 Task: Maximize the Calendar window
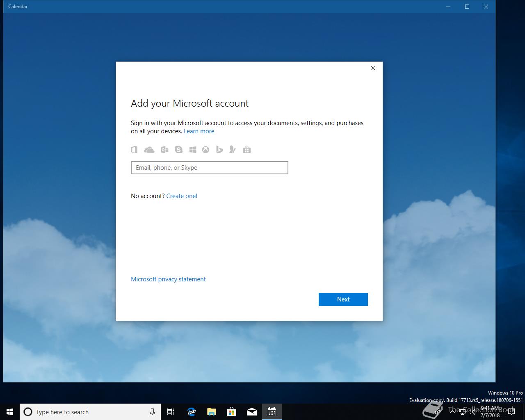click(467, 7)
